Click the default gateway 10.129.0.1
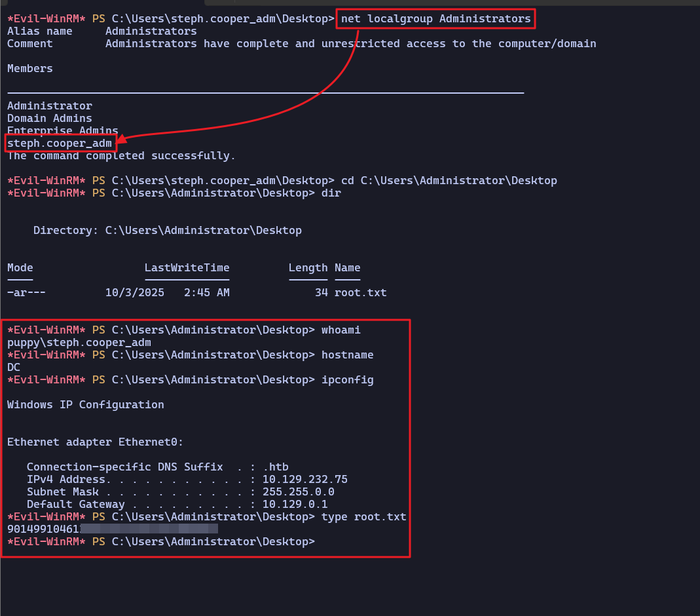The image size is (700, 616). (295, 504)
